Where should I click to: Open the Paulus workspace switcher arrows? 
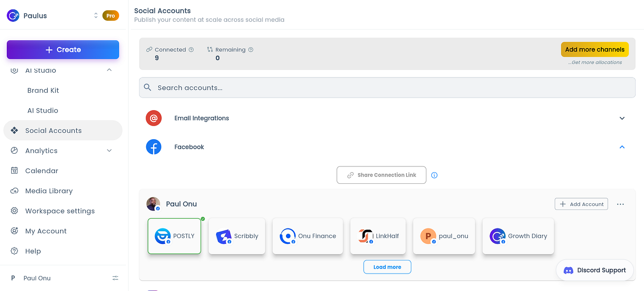96,16
